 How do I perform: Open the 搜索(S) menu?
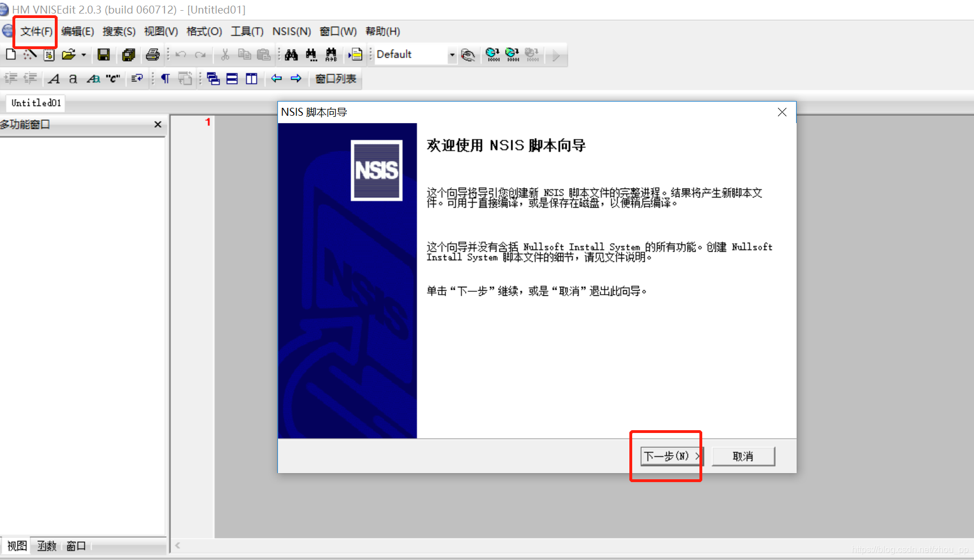coord(119,32)
